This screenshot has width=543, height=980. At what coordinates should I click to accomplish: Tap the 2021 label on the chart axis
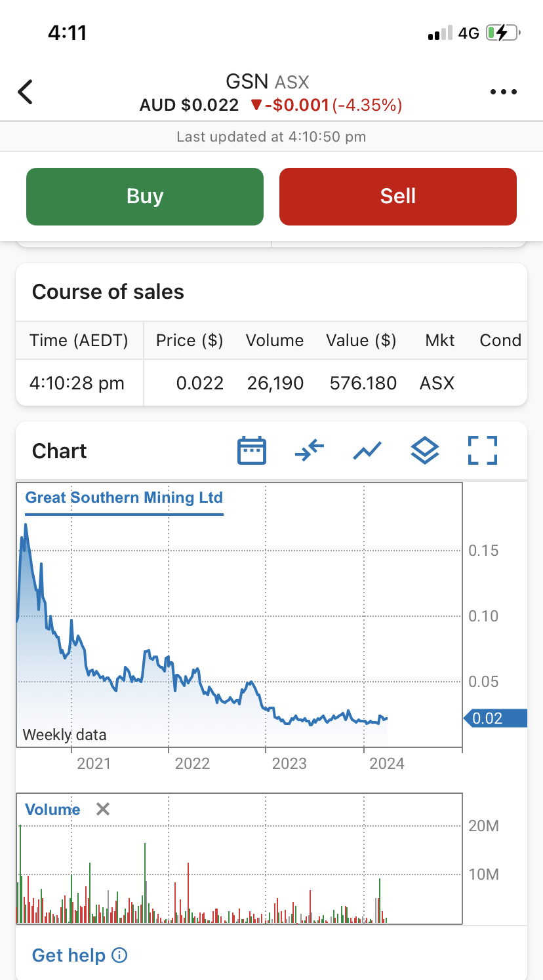(94, 763)
